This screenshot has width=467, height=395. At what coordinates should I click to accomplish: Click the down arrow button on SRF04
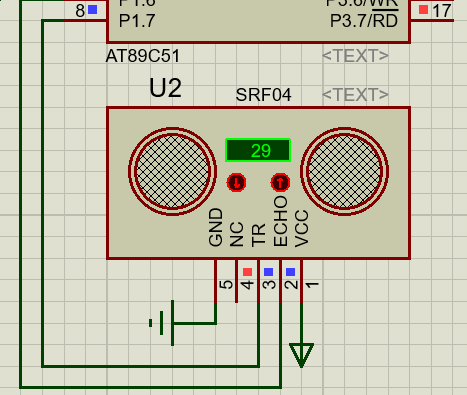click(236, 182)
